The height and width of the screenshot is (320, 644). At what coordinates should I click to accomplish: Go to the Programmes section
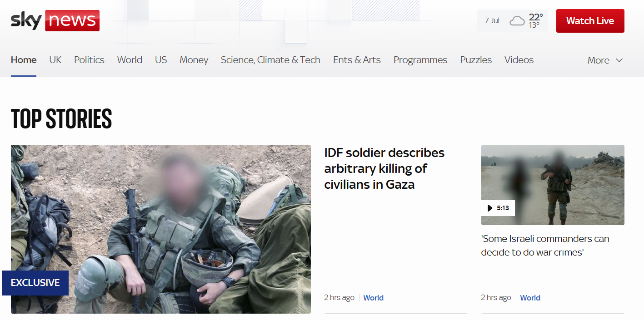click(x=420, y=60)
